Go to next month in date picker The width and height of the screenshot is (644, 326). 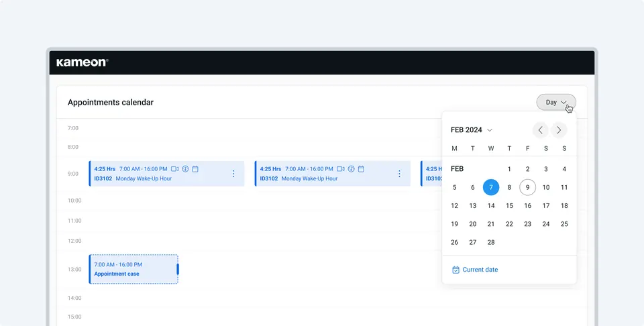[x=559, y=130]
